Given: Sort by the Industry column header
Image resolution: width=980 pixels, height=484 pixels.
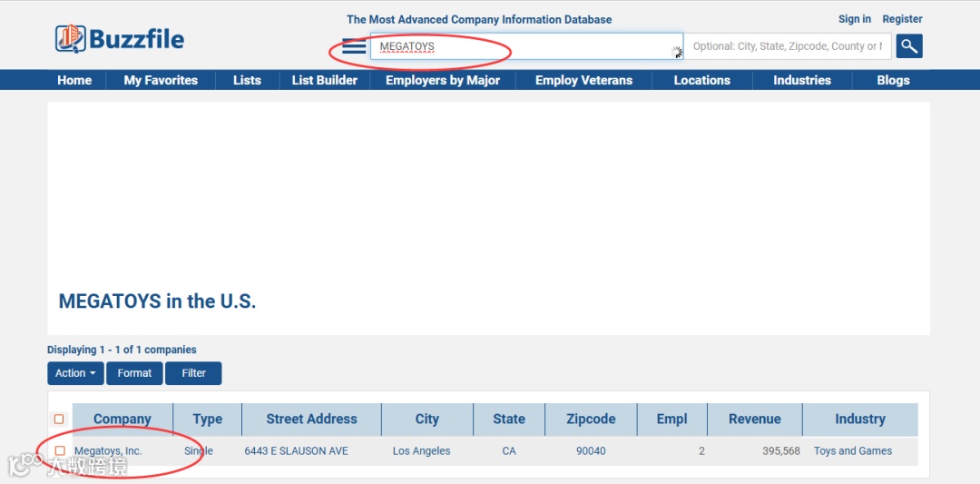Looking at the screenshot, I should 860,419.
